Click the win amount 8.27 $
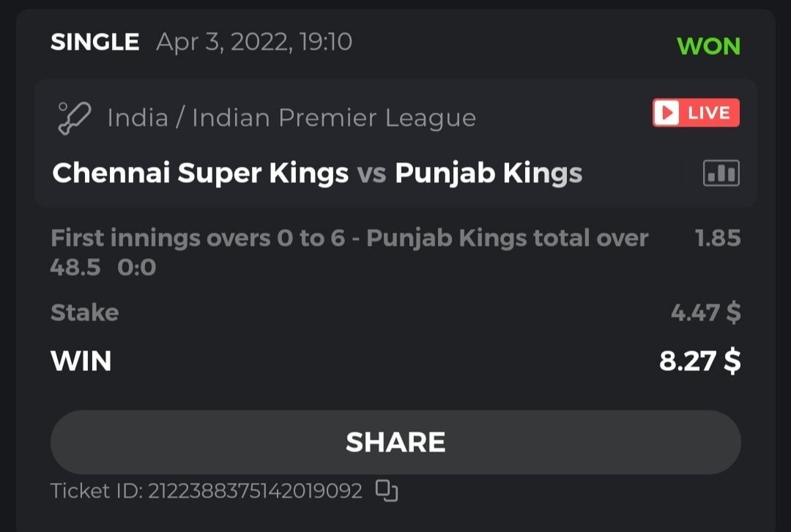Image resolution: width=791 pixels, height=532 pixels. pos(699,361)
